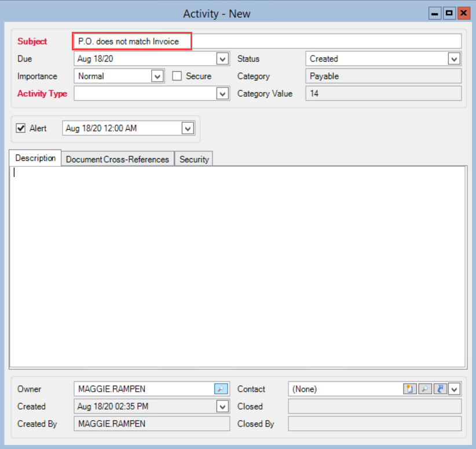Open the Alert date-time dropdown
Image resolution: width=476 pixels, height=449 pixels.
point(188,128)
